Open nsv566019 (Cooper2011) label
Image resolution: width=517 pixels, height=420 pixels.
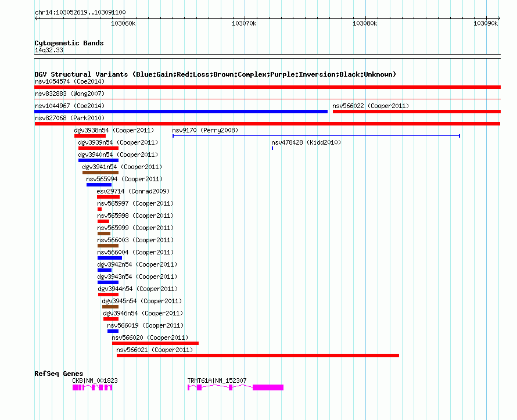145,325
